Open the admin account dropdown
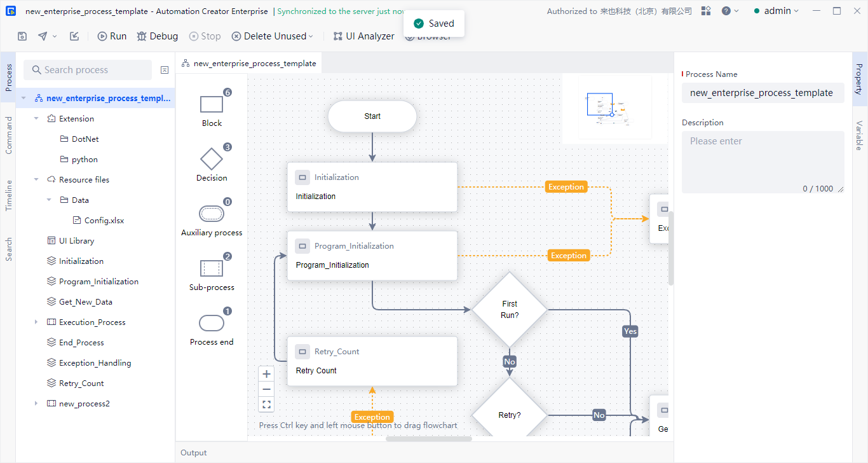The image size is (868, 463). pyautogui.click(x=776, y=11)
